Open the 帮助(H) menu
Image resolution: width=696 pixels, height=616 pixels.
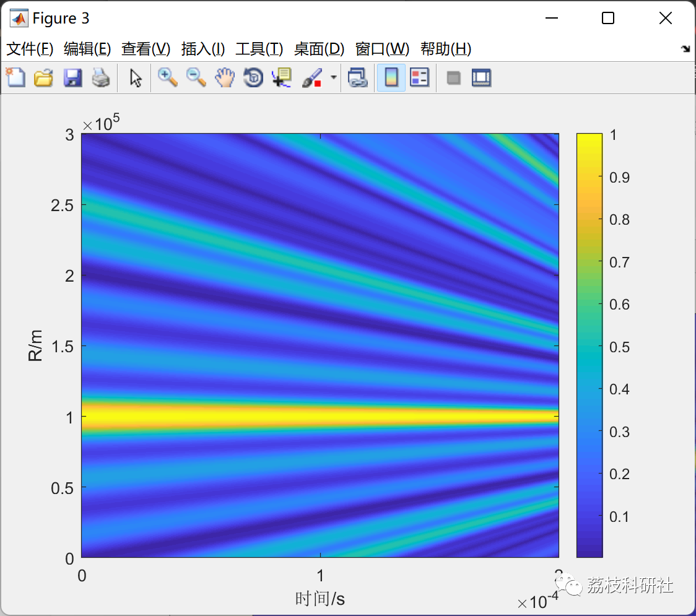click(446, 49)
